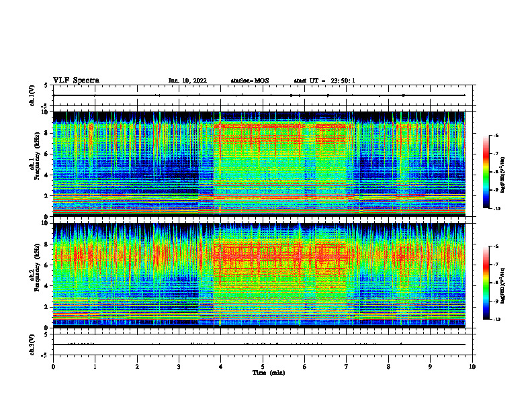Click inside the ch.1 spectrogram panel
Viewport: 532px width, 411px height.
[259, 164]
